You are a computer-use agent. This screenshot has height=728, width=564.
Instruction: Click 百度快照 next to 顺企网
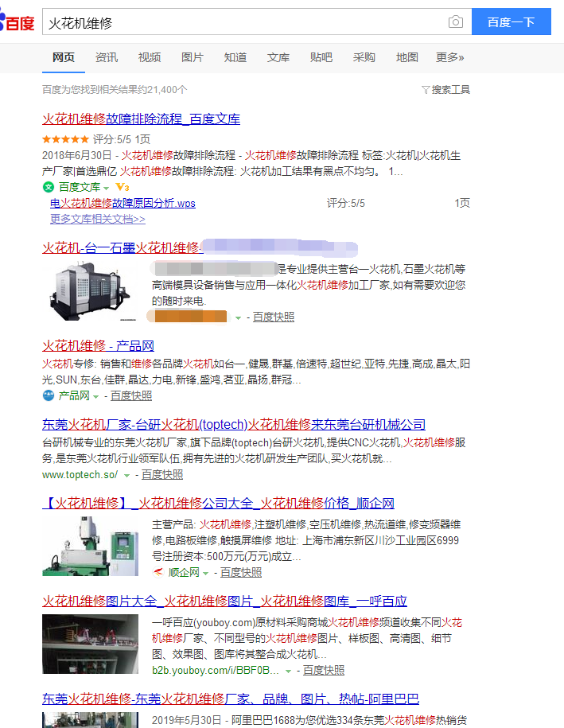coord(241,573)
